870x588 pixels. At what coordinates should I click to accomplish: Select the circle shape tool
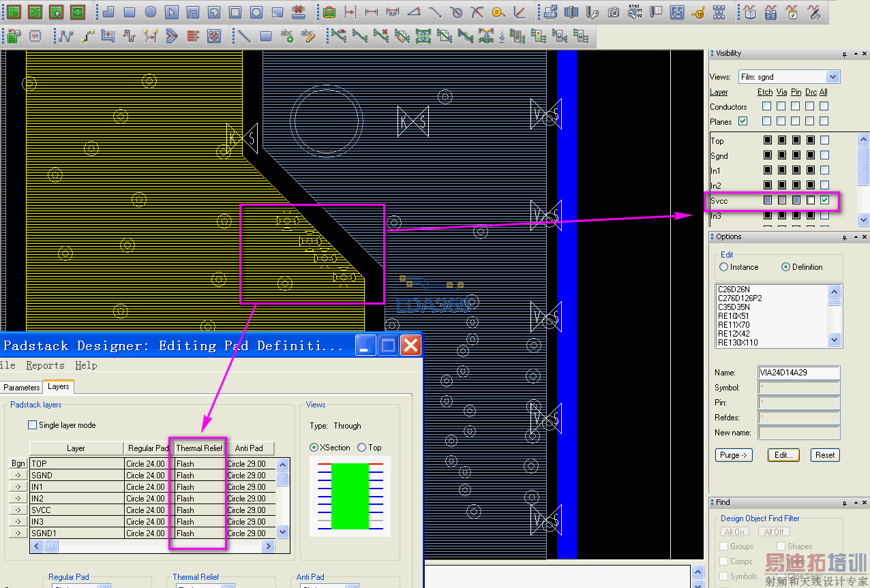click(151, 12)
